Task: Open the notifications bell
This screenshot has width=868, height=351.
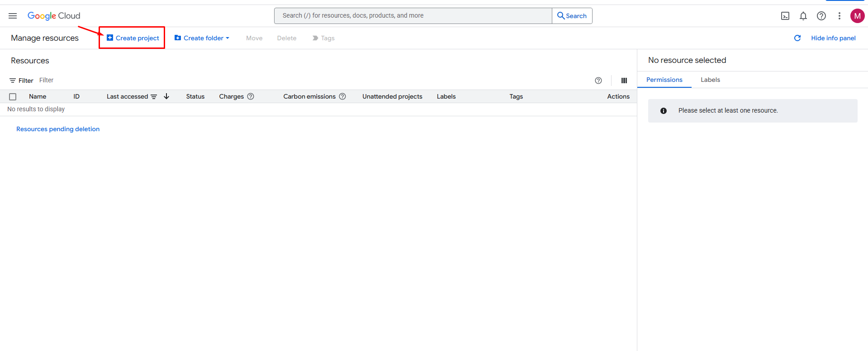Action: [803, 16]
